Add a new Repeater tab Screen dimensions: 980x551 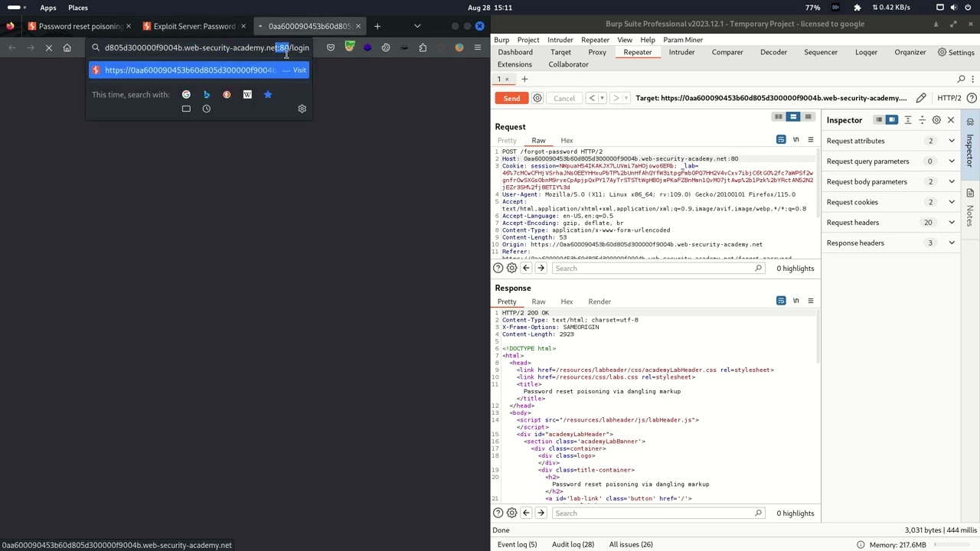point(524,79)
